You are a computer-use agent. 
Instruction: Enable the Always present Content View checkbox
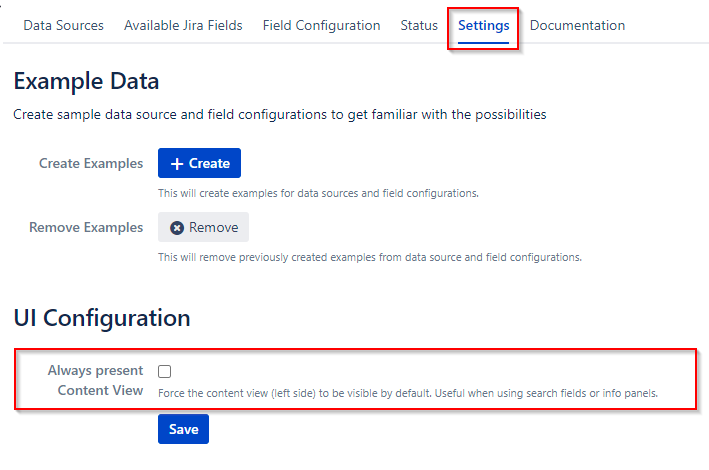click(x=165, y=371)
